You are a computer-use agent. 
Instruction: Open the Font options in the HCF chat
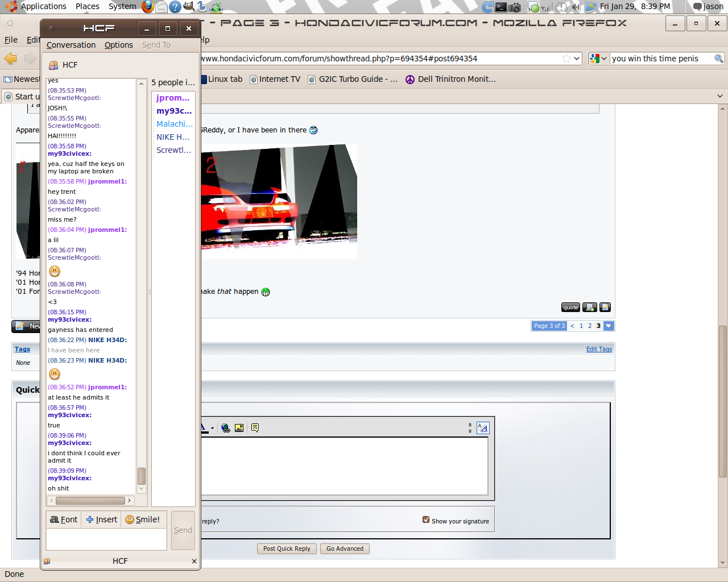(x=64, y=519)
